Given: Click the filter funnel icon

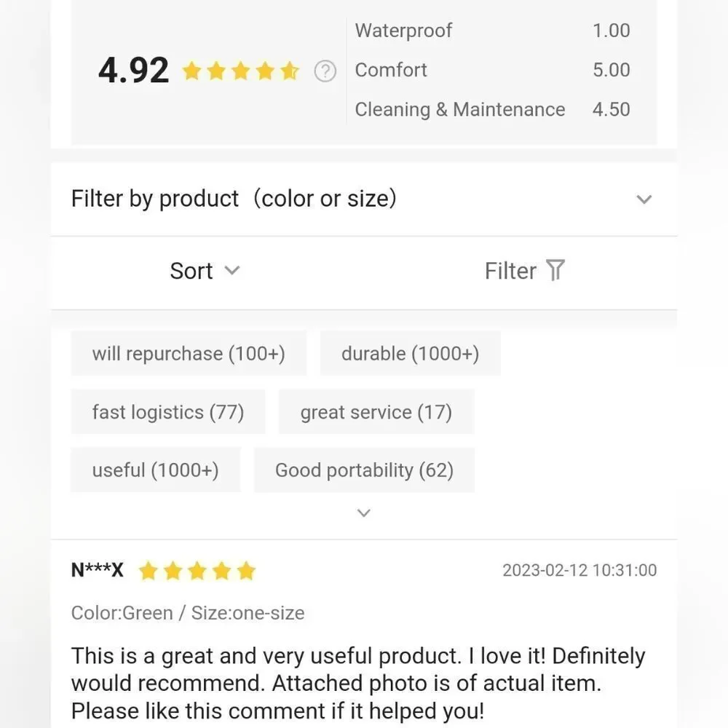Looking at the screenshot, I should click(555, 270).
